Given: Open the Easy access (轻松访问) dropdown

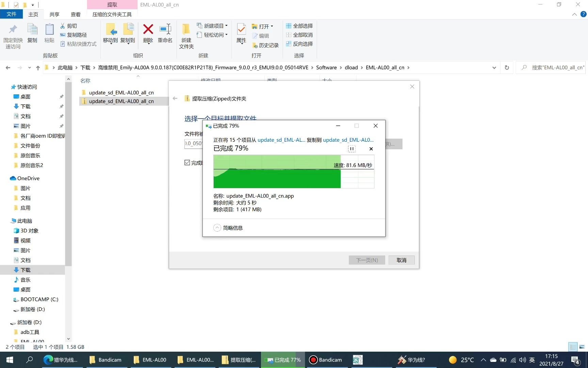Looking at the screenshot, I should tap(212, 35).
